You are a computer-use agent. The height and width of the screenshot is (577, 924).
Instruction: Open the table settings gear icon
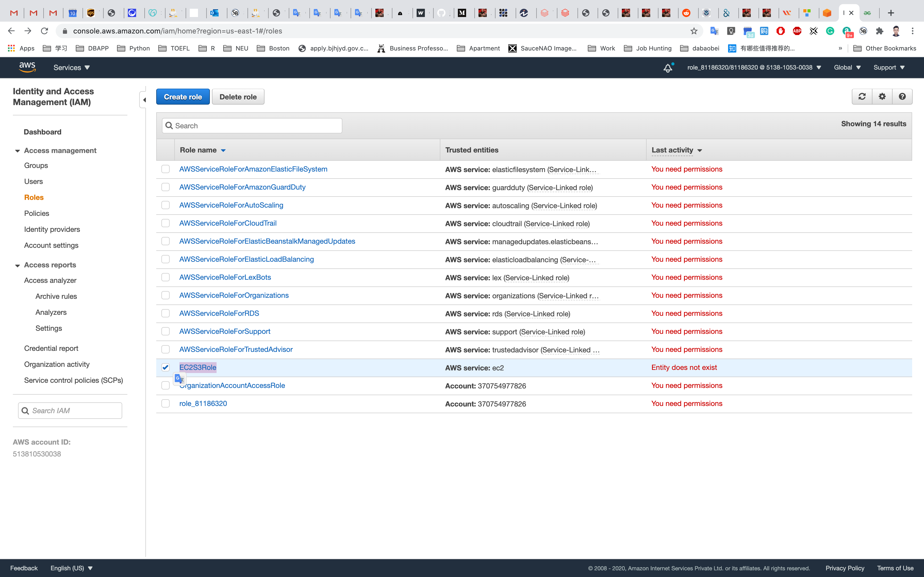coord(882,97)
